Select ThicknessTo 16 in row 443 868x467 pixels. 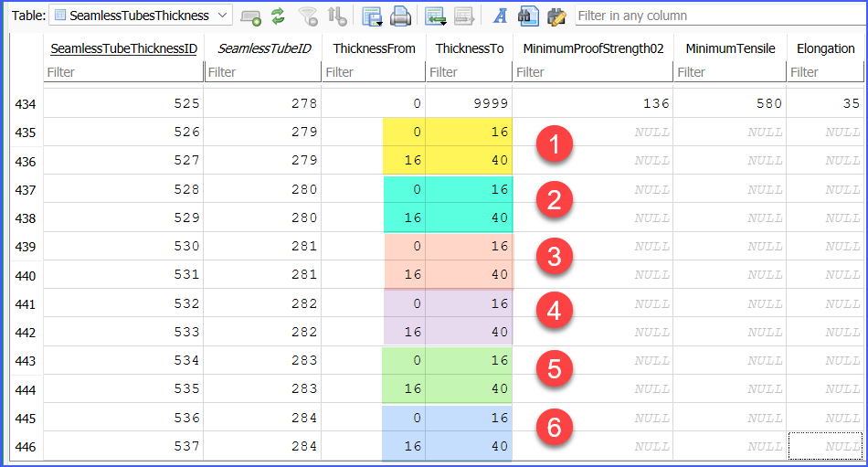[x=470, y=361]
